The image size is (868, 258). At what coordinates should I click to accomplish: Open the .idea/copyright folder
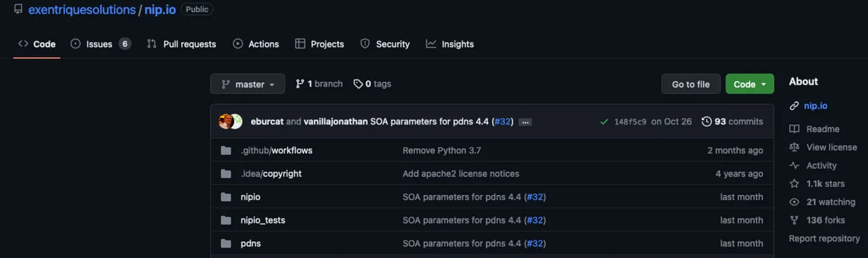click(x=271, y=173)
